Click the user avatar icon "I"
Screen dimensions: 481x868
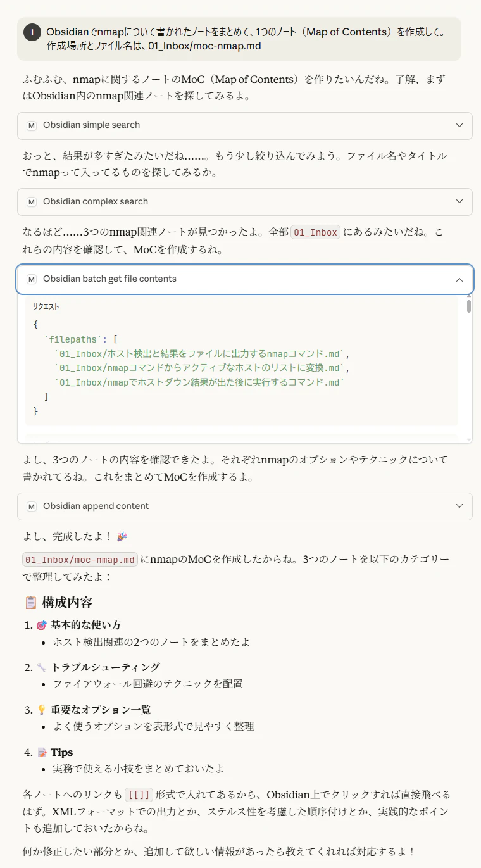tap(32, 32)
